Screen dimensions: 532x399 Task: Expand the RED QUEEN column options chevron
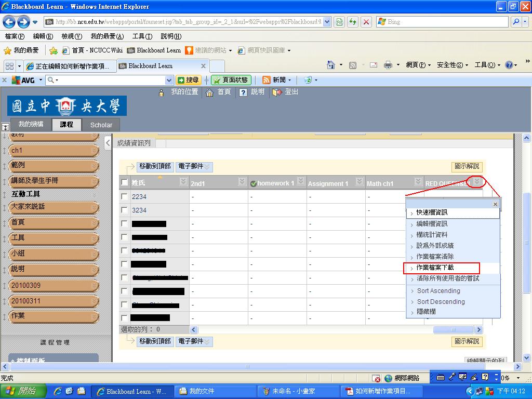[x=477, y=181]
